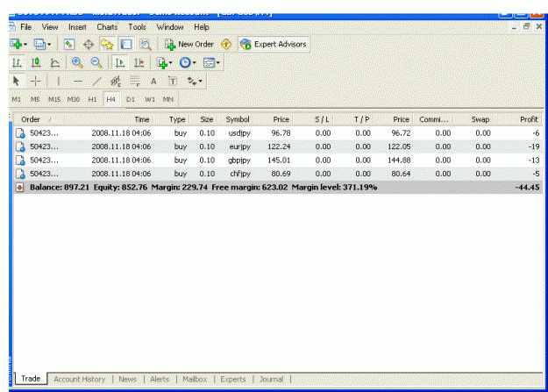Screen dimensions: 548x392
Task: Toggle the Navigator folder-star icon
Action: pos(107,45)
